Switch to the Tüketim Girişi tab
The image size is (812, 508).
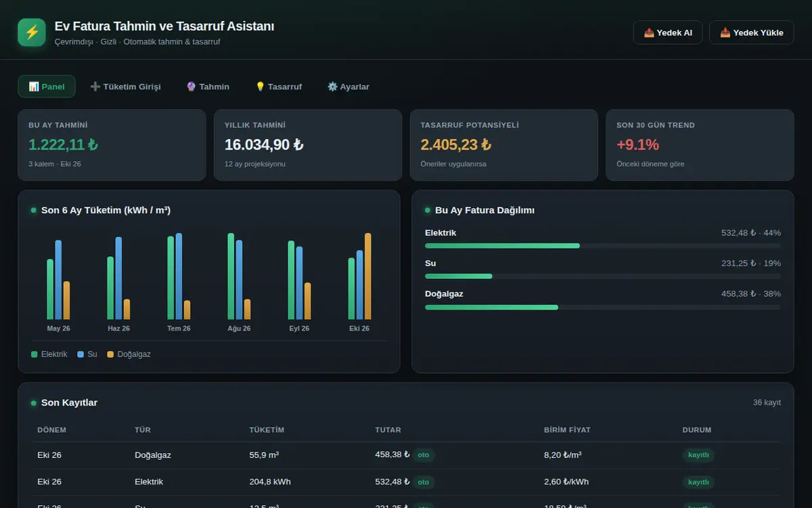(125, 87)
